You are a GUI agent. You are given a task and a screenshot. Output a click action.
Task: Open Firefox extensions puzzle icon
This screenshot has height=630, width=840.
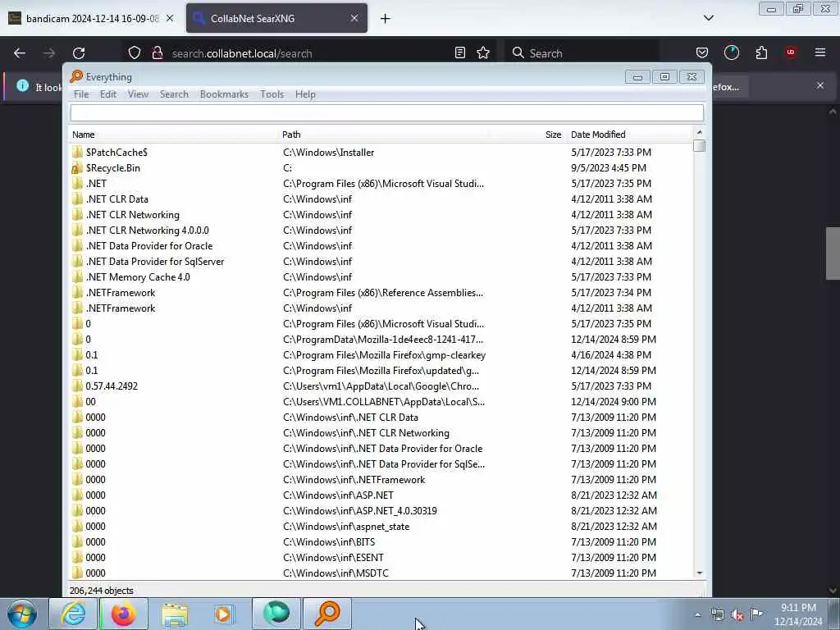point(761,52)
